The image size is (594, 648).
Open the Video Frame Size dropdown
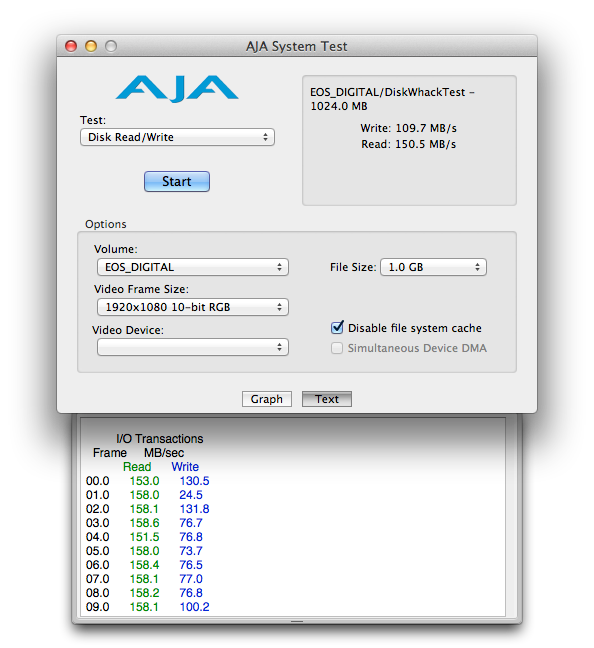click(x=193, y=307)
